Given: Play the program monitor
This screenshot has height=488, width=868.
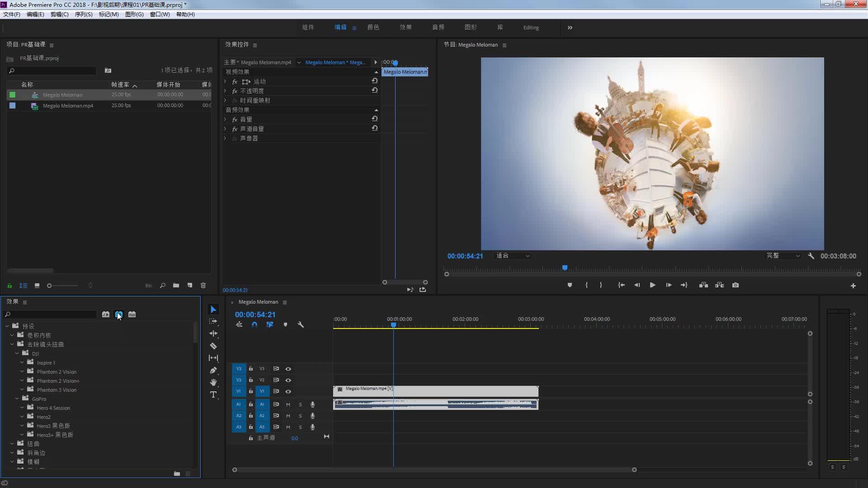Looking at the screenshot, I should [x=652, y=285].
